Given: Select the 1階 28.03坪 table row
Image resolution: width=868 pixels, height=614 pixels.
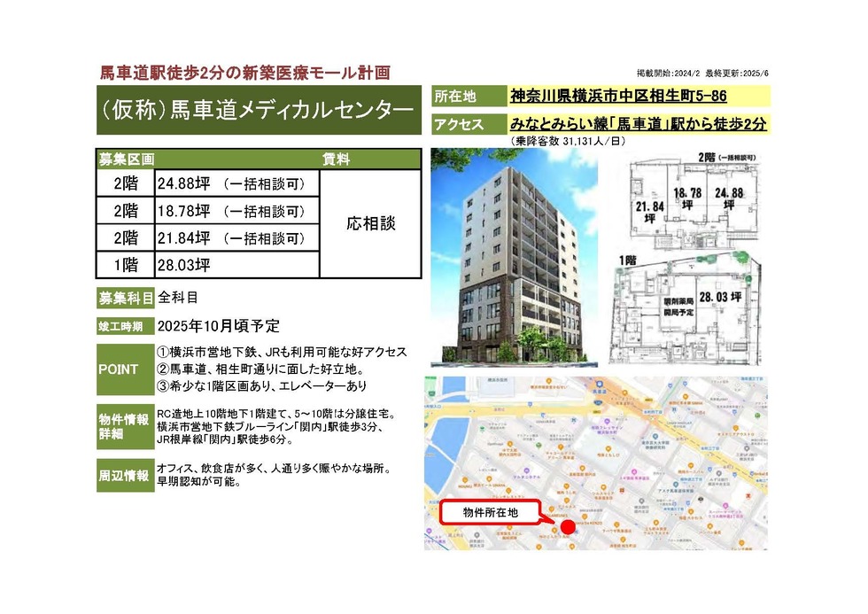Looking at the screenshot, I should (207, 265).
